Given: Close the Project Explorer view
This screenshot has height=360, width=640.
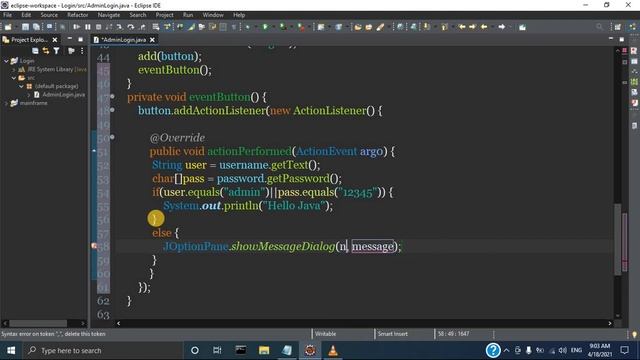Looking at the screenshot, I should (x=55, y=40).
